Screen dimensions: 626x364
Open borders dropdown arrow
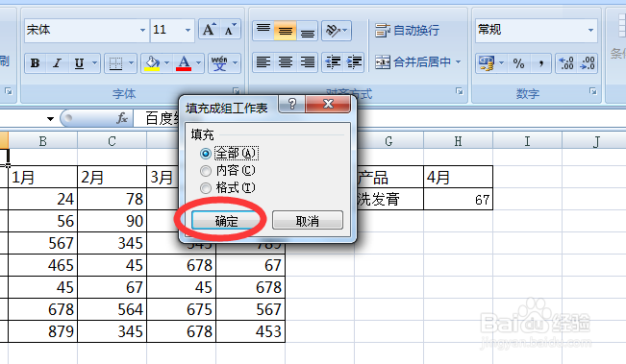tap(131, 63)
